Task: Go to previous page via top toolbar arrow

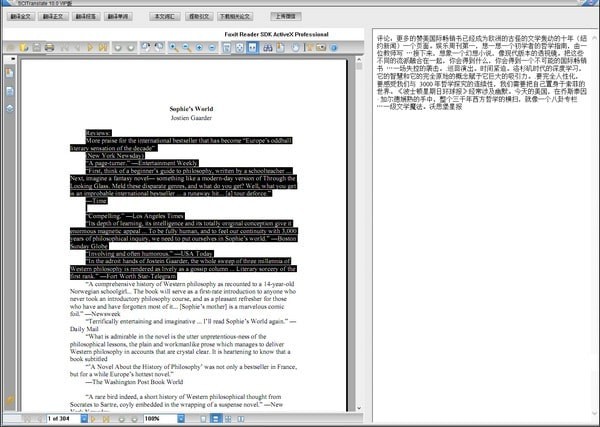Action: click(x=77, y=47)
